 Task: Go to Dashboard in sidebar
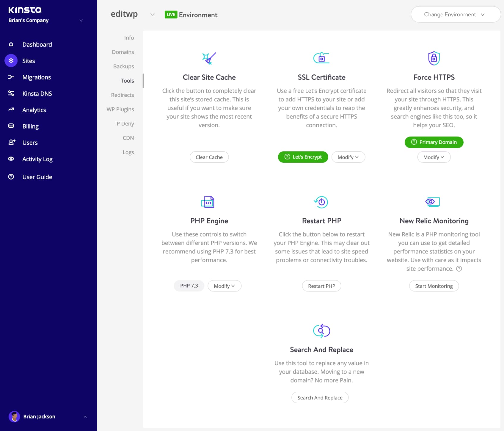(37, 44)
